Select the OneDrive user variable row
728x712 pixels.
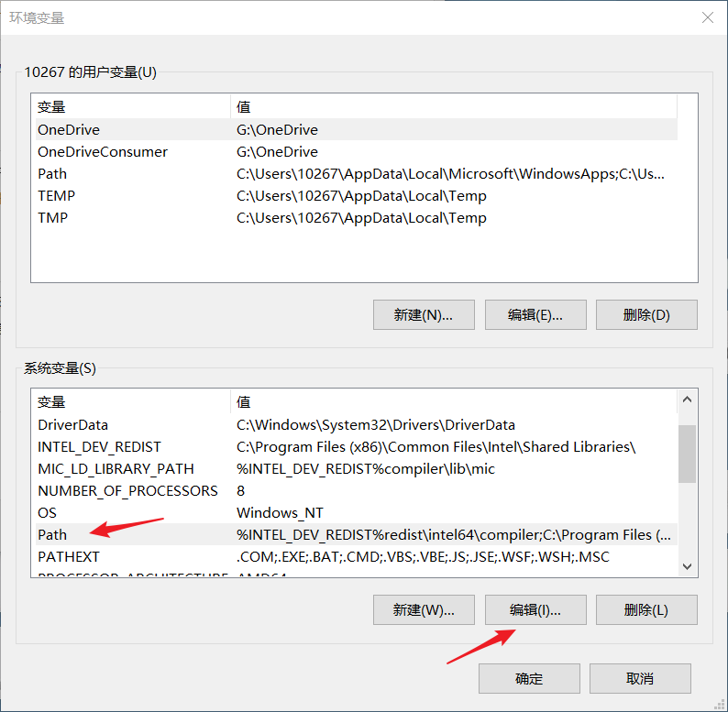(x=69, y=130)
